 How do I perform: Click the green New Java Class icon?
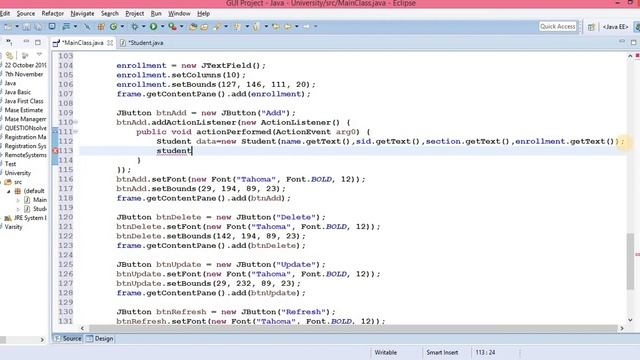(x=113, y=27)
